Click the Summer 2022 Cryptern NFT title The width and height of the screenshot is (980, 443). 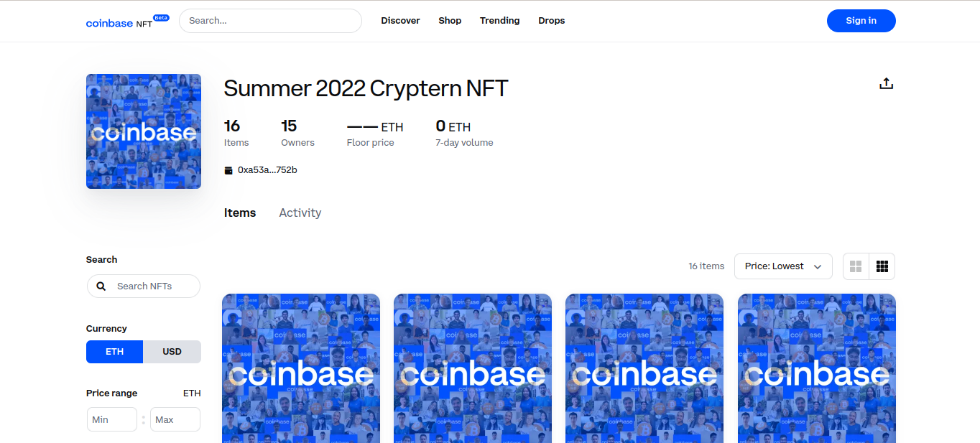[x=366, y=88]
